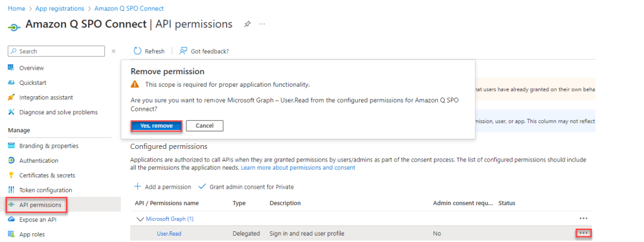Click Description column header
The width and height of the screenshot is (644, 242).
[285, 204]
